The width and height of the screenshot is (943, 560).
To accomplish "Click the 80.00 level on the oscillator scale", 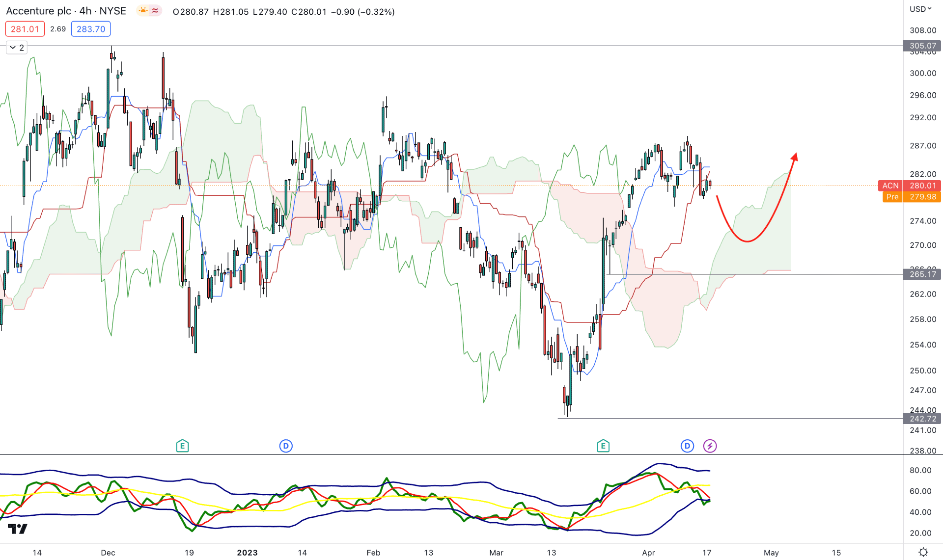I will [x=920, y=470].
